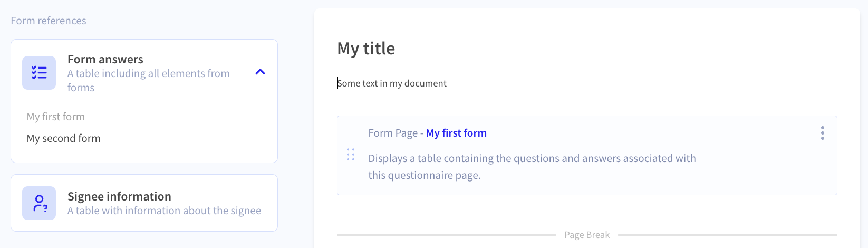Click the Form answers checklist icon

click(39, 73)
